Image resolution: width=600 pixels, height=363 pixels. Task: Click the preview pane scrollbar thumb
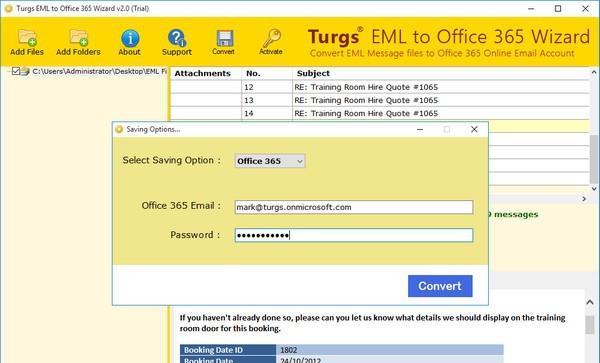[x=590, y=324]
